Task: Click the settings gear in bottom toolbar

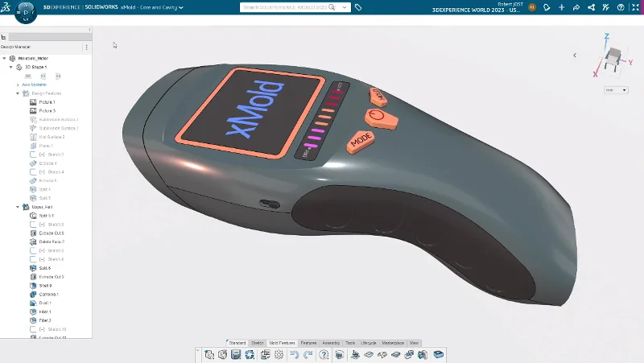Action: click(279, 354)
